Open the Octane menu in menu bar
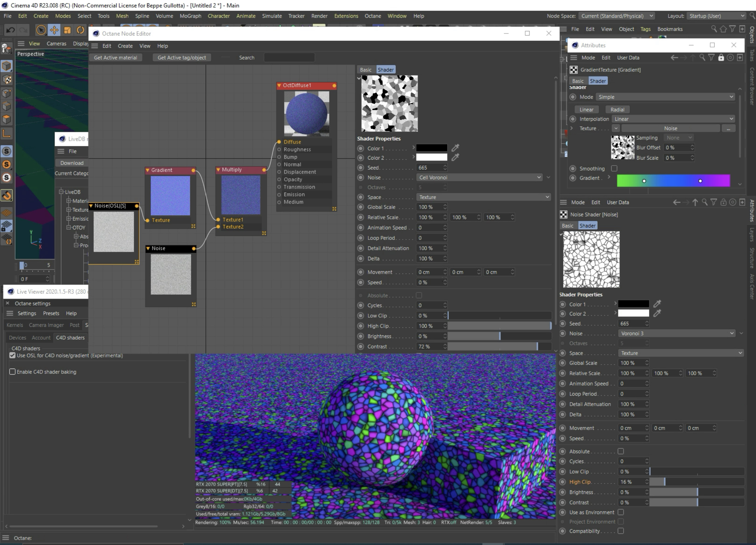The width and height of the screenshot is (756, 545). pyautogui.click(x=372, y=16)
